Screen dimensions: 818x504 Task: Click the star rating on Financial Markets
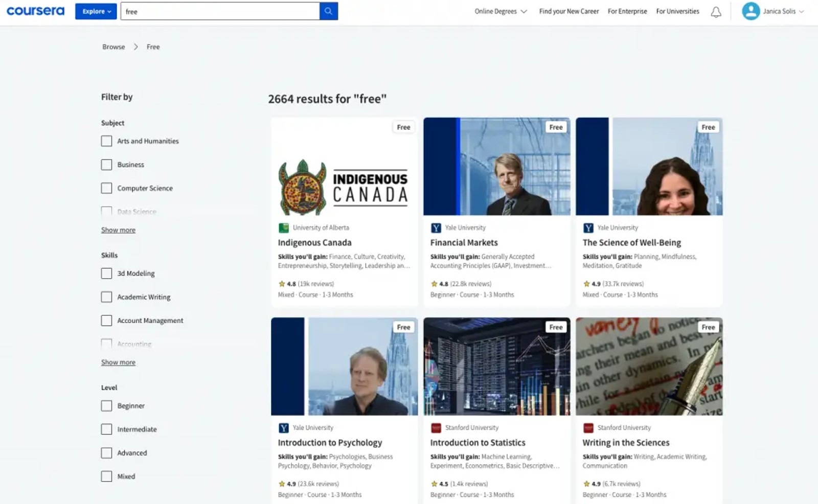(x=439, y=284)
